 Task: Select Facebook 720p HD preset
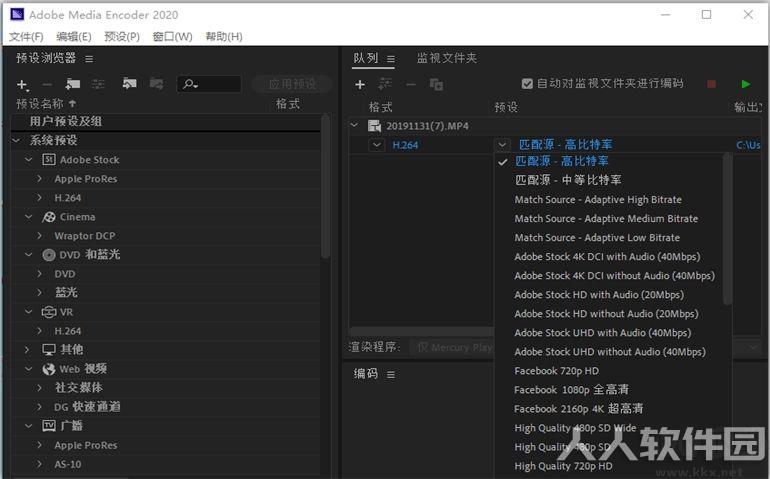point(556,371)
